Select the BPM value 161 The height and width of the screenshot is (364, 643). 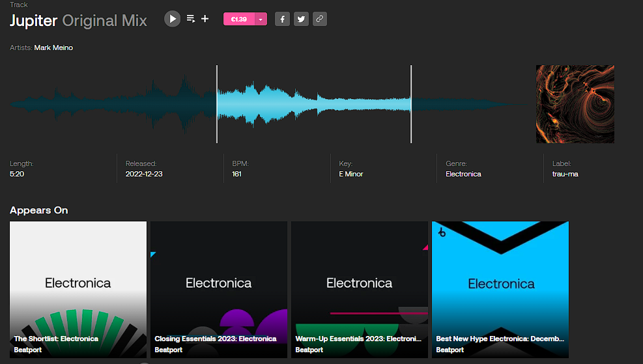[236, 175]
